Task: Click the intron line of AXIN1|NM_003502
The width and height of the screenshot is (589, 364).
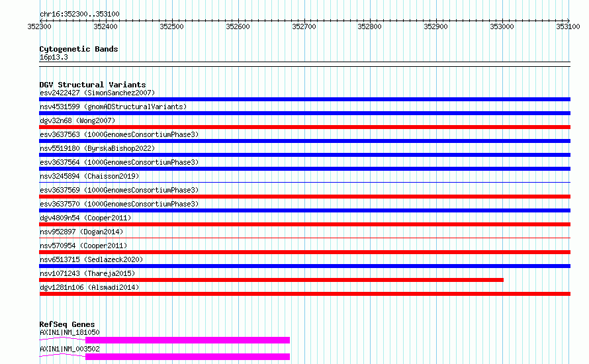Action: [x=62, y=355]
